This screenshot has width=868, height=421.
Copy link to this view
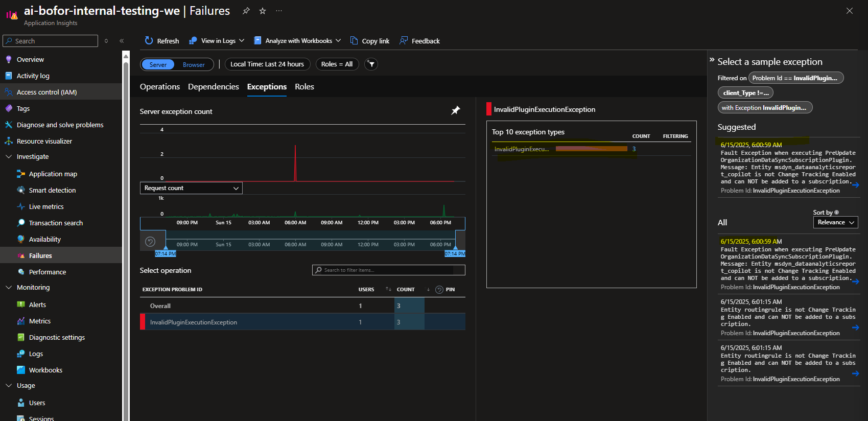coord(370,41)
